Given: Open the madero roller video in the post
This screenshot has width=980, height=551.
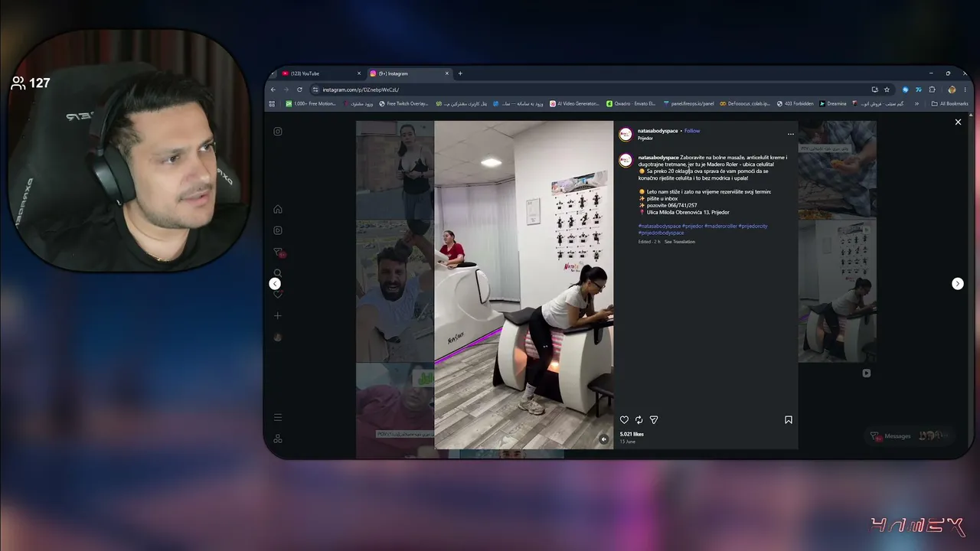Looking at the screenshot, I should pos(524,285).
